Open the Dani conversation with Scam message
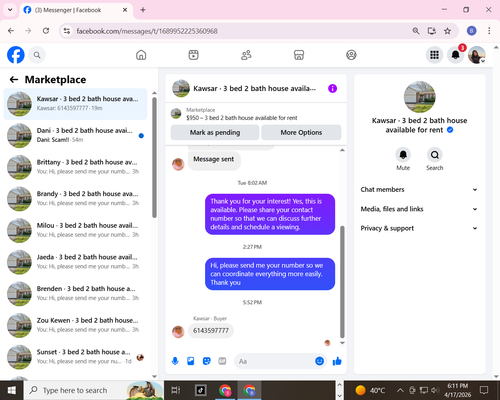 [x=75, y=135]
